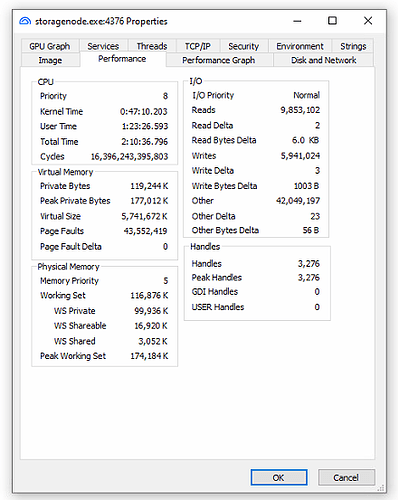Click Page Faults value 43,552,419
This screenshot has height=500, width=398.
point(145,231)
